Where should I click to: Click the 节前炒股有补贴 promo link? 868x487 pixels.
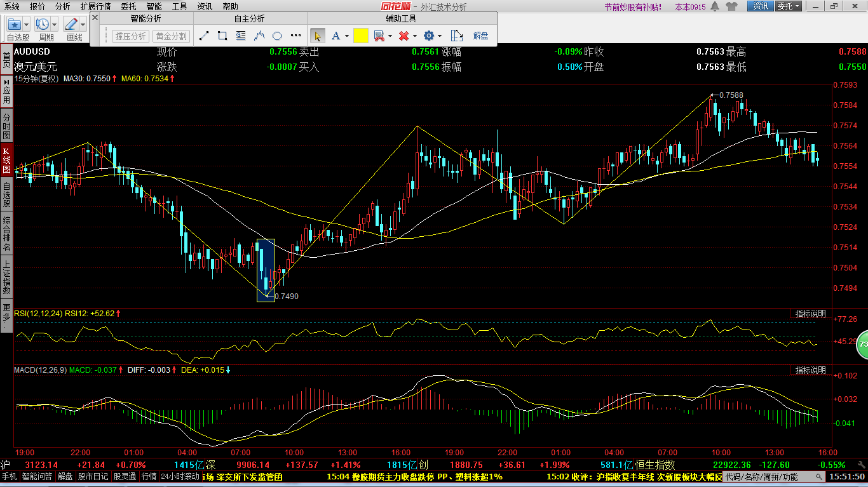(632, 7)
